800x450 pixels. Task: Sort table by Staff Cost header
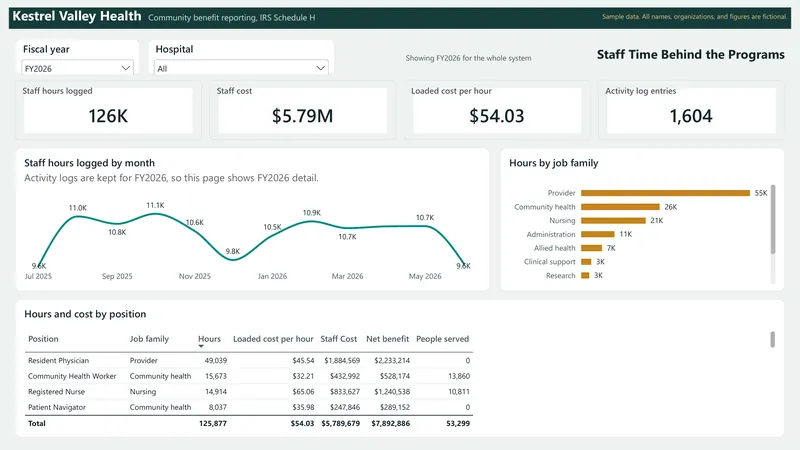[338, 339]
